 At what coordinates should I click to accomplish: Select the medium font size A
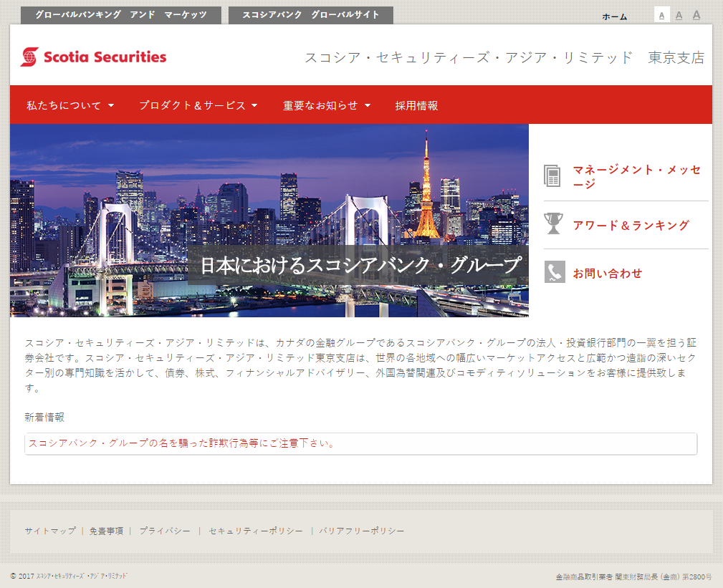point(679,15)
